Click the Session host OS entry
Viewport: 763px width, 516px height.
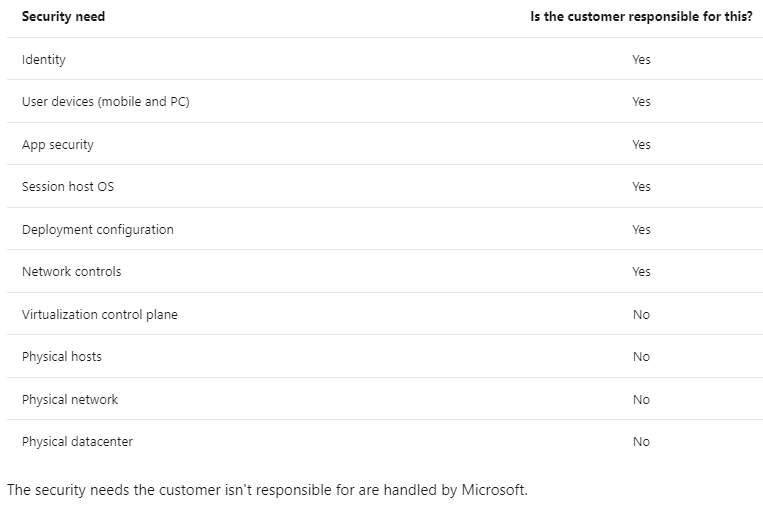[68, 186]
